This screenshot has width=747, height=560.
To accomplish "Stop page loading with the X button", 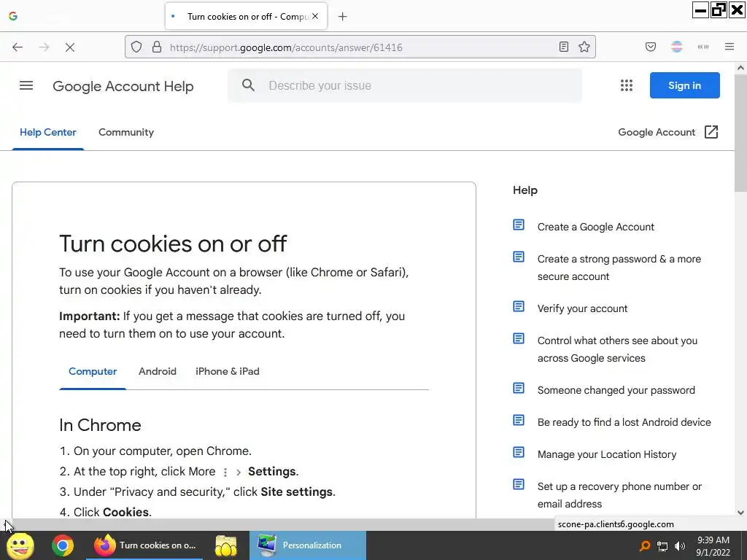I will click(x=70, y=47).
